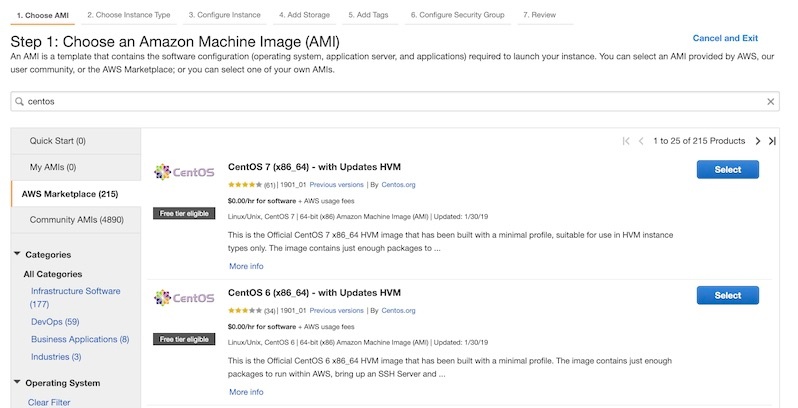The width and height of the screenshot is (798, 408).
Task: Collapse the Operating System section
Action: coord(17,383)
